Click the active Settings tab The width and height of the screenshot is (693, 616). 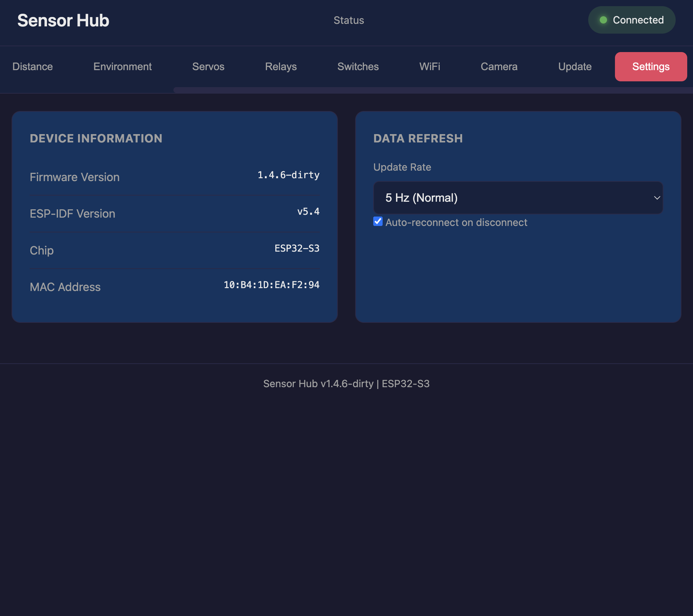click(651, 67)
